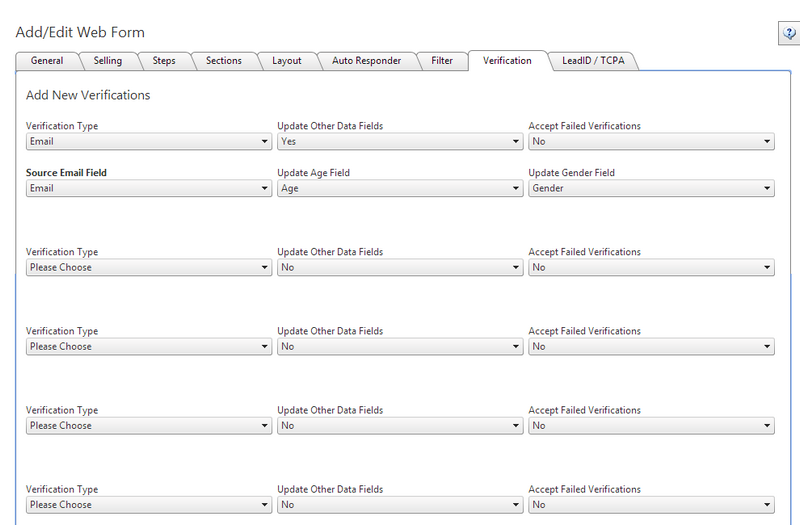Switch to the General tab
Image resolution: width=800 pixels, height=525 pixels.
pos(47,61)
